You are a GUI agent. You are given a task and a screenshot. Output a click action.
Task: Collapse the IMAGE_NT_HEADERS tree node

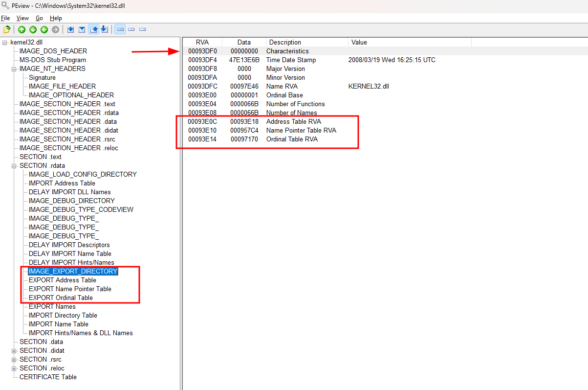[x=14, y=69]
